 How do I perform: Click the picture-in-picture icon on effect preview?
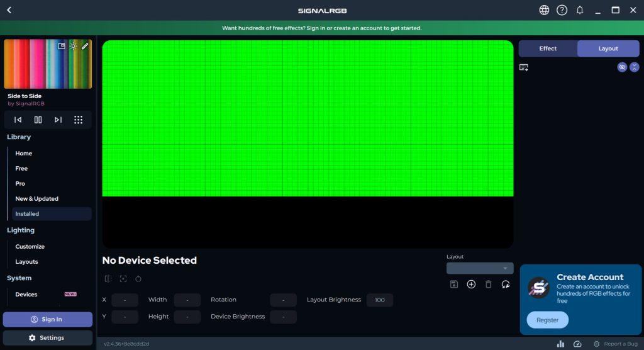pyautogui.click(x=61, y=46)
